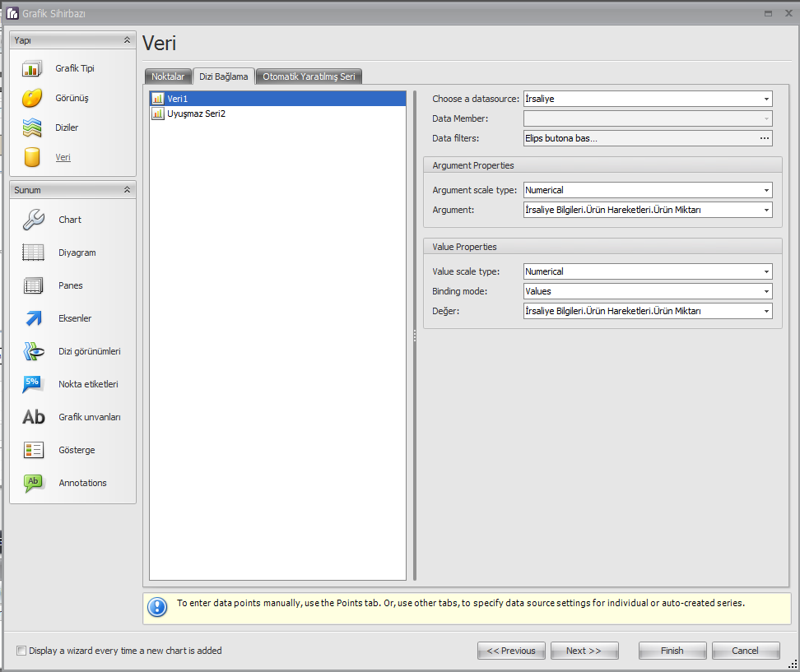Viewport: 800px width, 672px height.
Task: Open the Değer value dropdown
Action: tap(766, 311)
